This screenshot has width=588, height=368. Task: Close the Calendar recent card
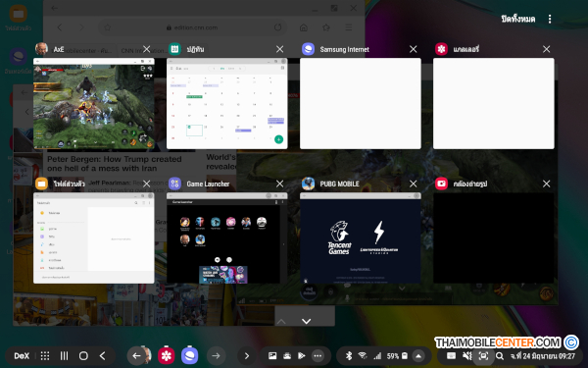(x=279, y=49)
